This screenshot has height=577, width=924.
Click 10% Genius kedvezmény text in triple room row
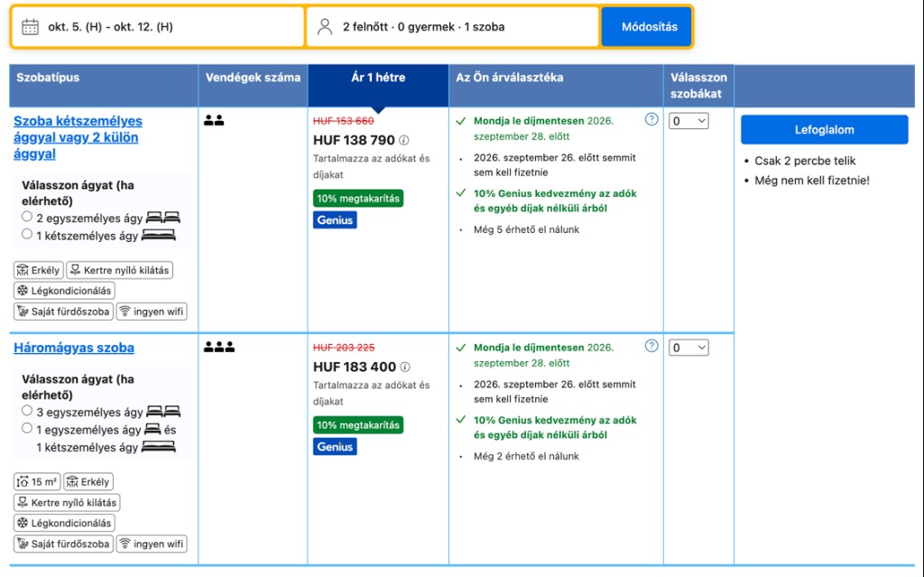pyautogui.click(x=555, y=427)
